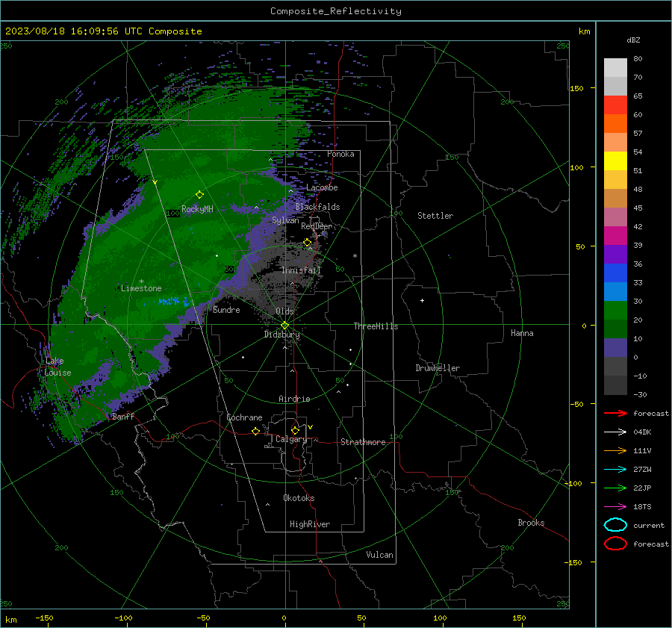This screenshot has width=672, height=628.
Task: Click the RedDeer city label
Action: (x=317, y=226)
